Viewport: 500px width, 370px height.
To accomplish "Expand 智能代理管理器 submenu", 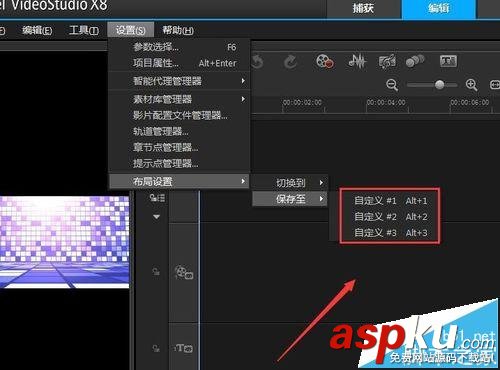I will pyautogui.click(x=179, y=81).
